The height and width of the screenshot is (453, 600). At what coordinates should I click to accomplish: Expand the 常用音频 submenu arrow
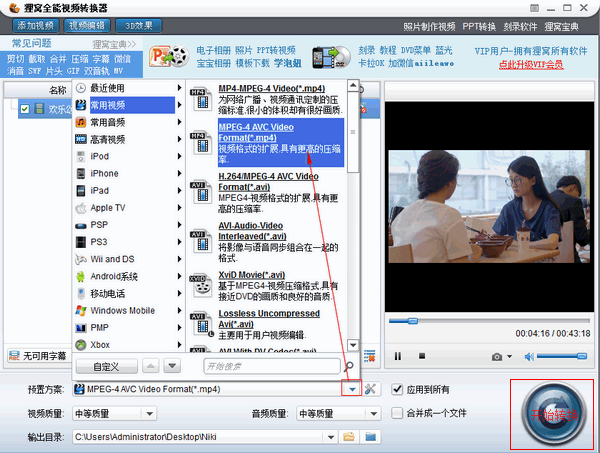(x=179, y=122)
